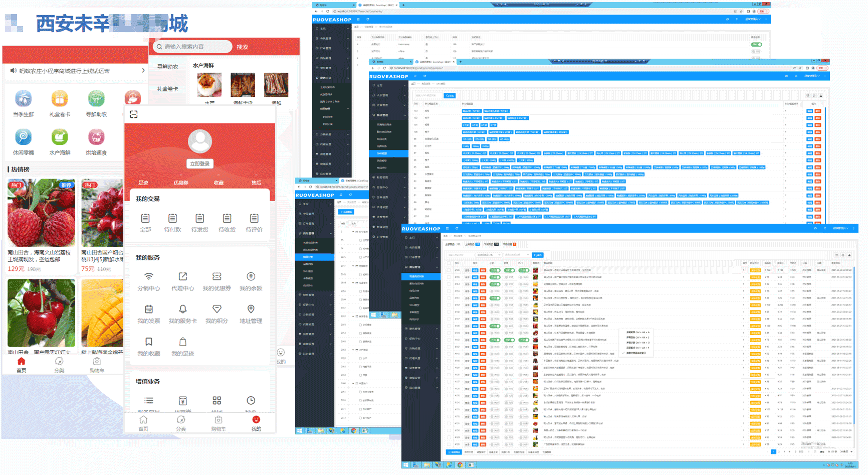868x475 pixels.
Task: Click the 搜索 button beside search box
Action: coord(243,47)
